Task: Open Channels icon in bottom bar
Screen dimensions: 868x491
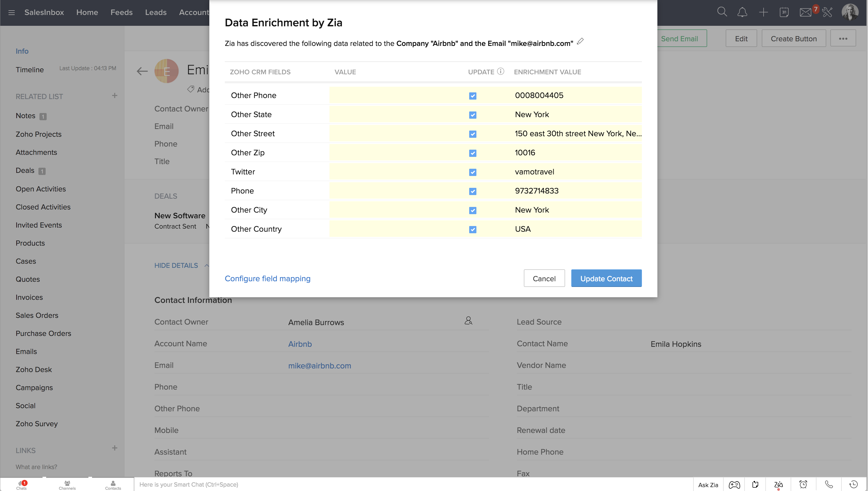Action: 67,485
